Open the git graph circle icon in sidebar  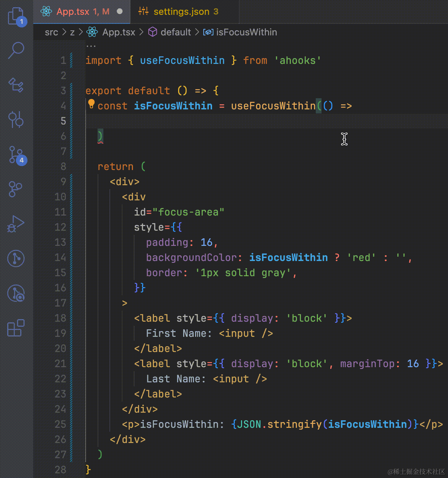pos(16,258)
